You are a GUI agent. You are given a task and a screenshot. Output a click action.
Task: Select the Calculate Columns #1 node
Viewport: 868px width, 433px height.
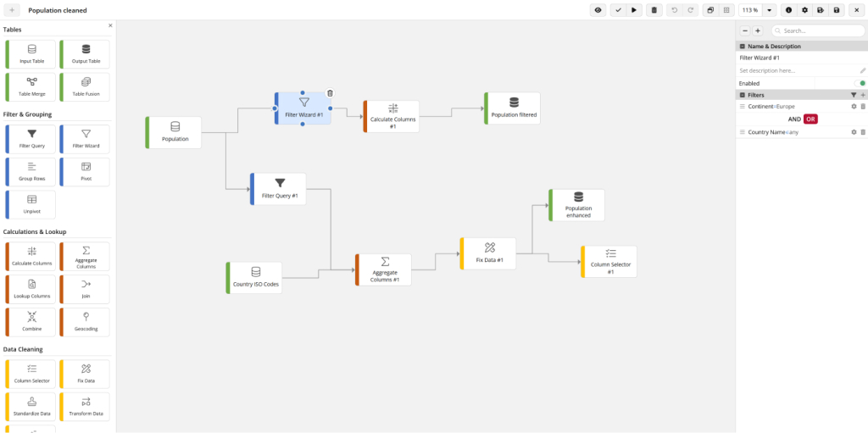click(x=392, y=116)
